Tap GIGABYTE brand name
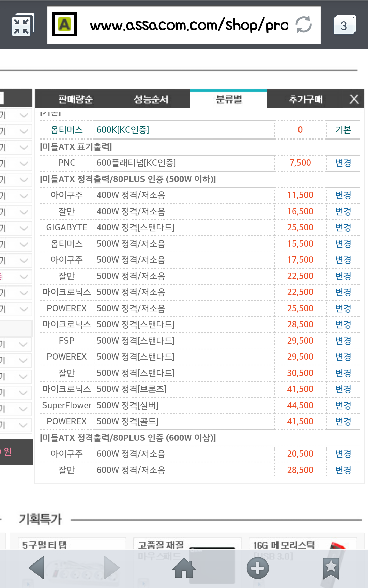The height and width of the screenshot is (588, 368). [67, 227]
